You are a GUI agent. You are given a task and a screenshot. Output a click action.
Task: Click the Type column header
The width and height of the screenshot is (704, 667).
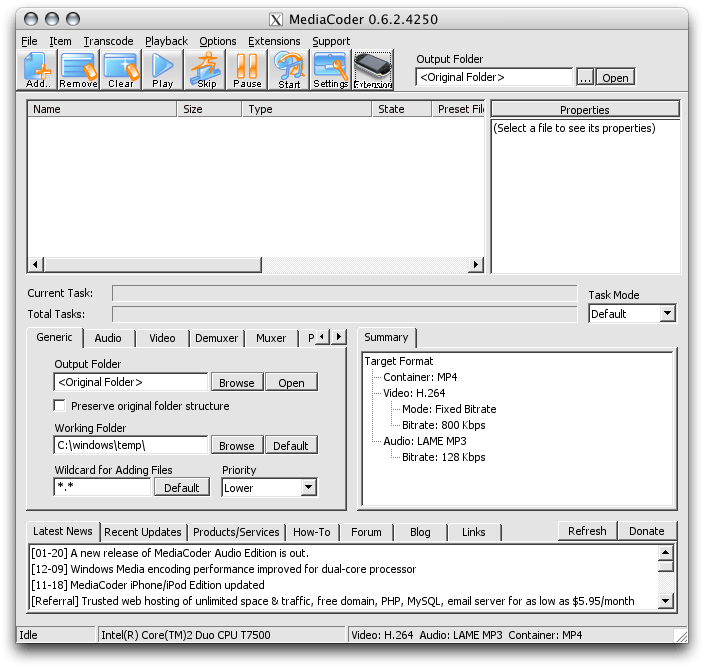pyautogui.click(x=307, y=109)
